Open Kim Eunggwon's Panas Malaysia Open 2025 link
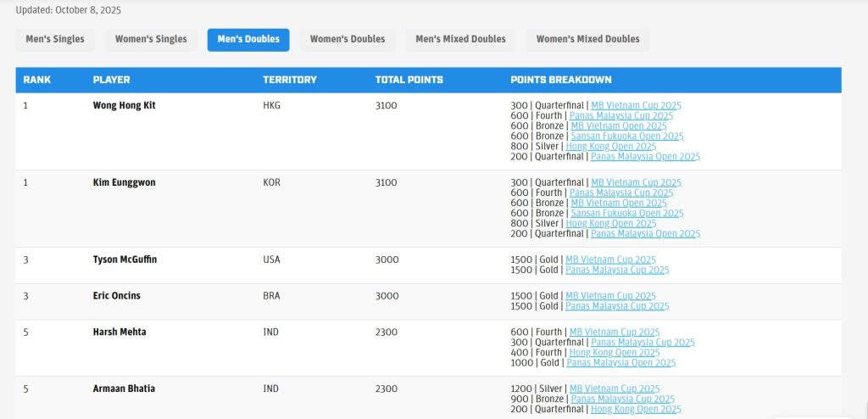Screen dimensions: 868x419 (645, 234)
